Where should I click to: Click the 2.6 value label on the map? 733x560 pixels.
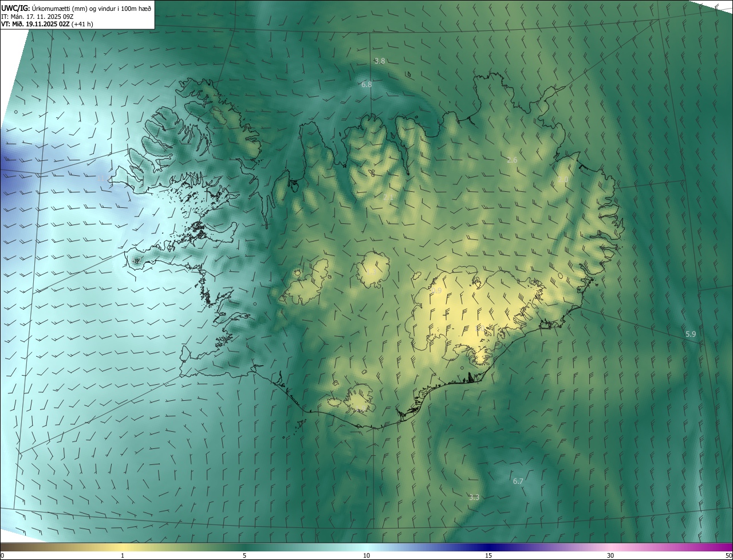click(512, 160)
